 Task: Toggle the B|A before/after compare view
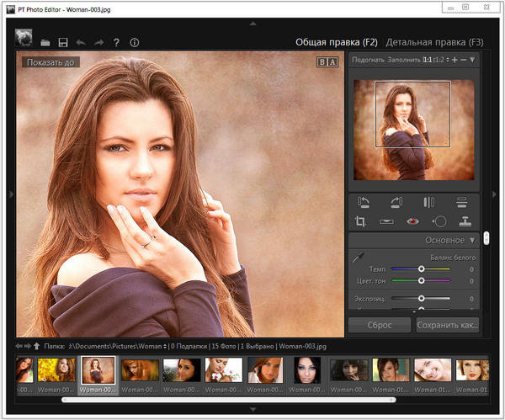click(326, 61)
